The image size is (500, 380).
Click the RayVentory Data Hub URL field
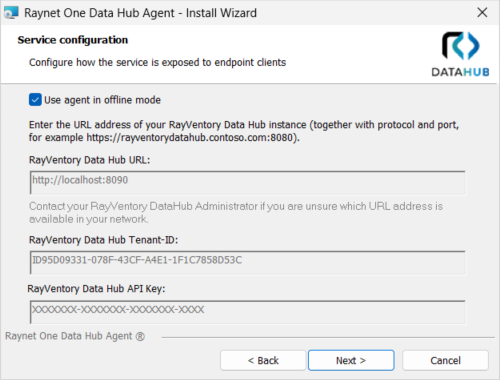[248, 182]
